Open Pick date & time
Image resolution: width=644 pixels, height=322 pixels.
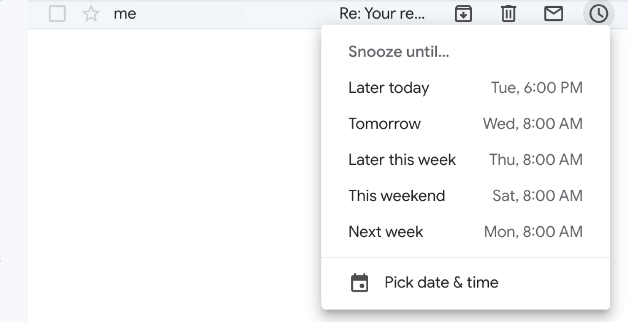[x=441, y=282]
